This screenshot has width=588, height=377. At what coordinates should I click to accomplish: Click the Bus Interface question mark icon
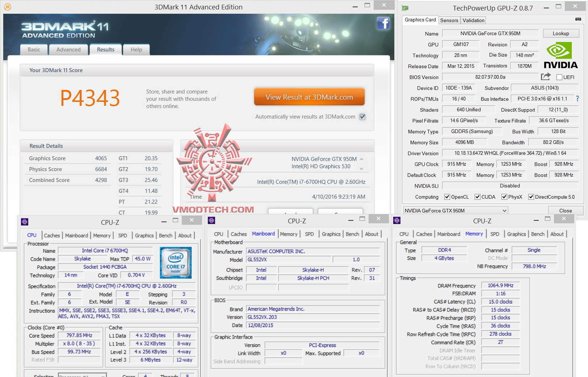[577, 99]
